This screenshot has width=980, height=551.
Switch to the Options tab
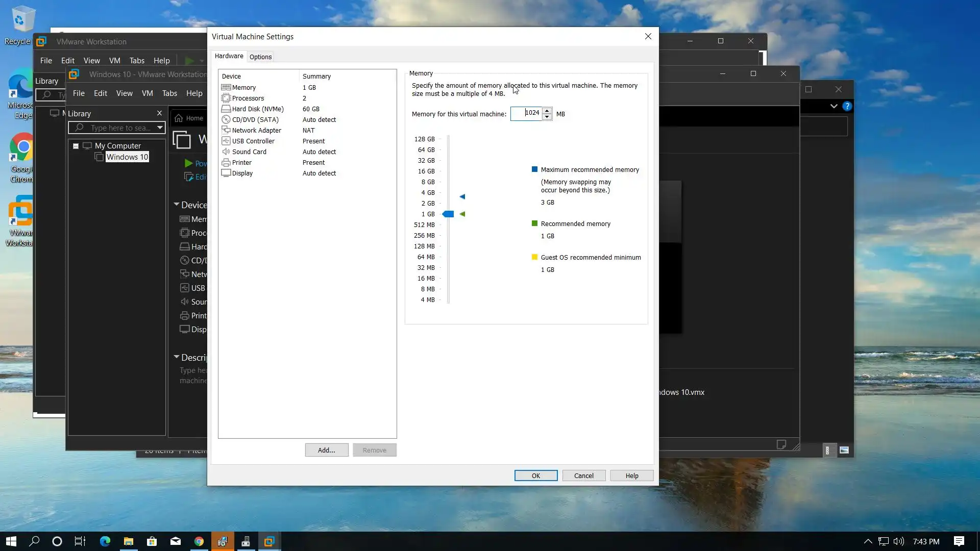click(260, 57)
